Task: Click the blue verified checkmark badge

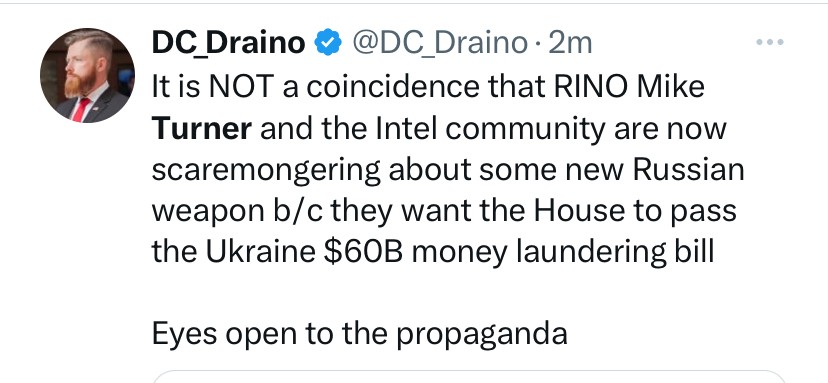Action: pyautogui.click(x=328, y=43)
